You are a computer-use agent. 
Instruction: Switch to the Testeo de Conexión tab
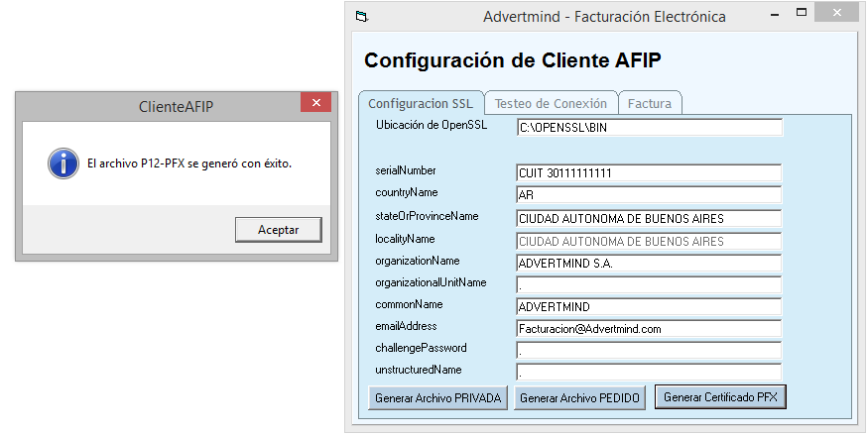(551, 103)
